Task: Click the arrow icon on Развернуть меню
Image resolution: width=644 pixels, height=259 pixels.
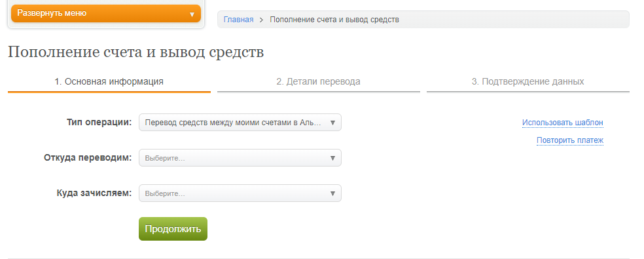Action: pos(192,14)
